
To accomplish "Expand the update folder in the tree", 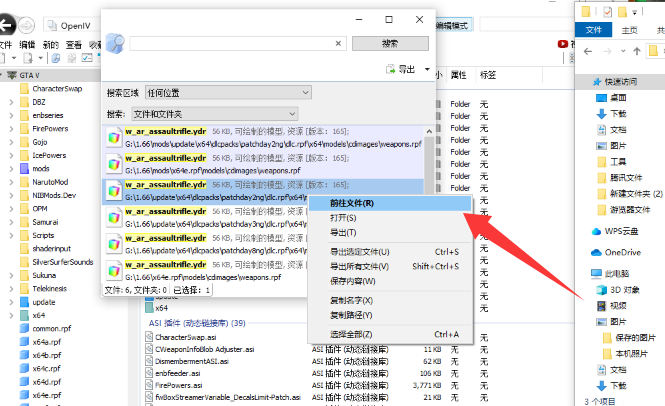I will (x=11, y=302).
